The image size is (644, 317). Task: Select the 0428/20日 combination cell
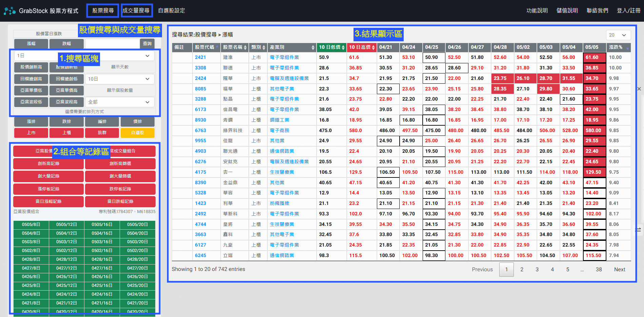138,259
